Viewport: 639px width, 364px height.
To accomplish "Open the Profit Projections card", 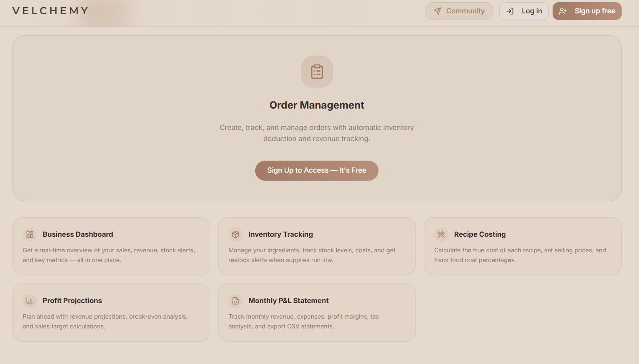I will click(x=111, y=312).
